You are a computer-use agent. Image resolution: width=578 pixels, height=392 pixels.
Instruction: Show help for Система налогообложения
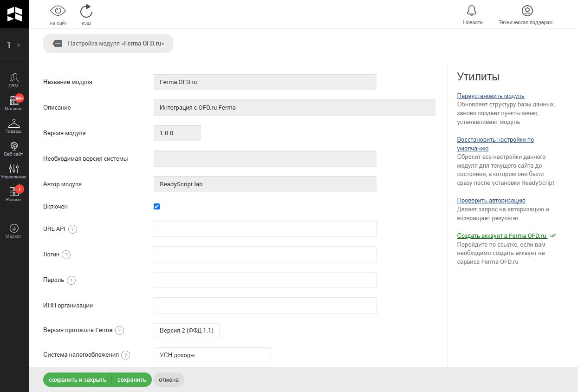[x=126, y=355]
